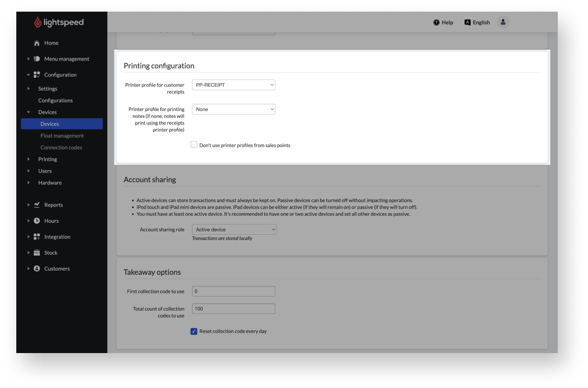This screenshot has width=588, height=388.
Task: Open Reports sidebar section
Action: pyautogui.click(x=54, y=205)
